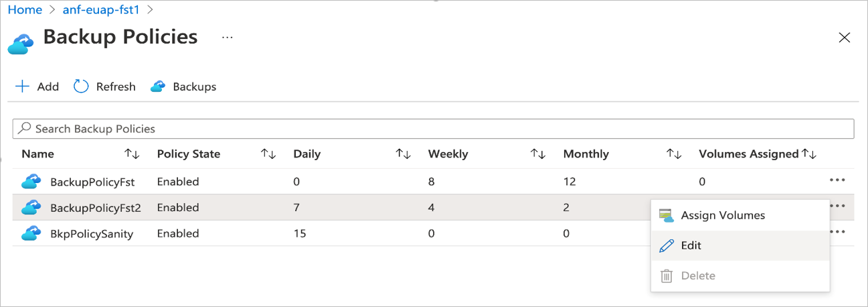868x307 pixels.
Task: Sort by Volumes Assigned column arrows
Action: point(809,154)
